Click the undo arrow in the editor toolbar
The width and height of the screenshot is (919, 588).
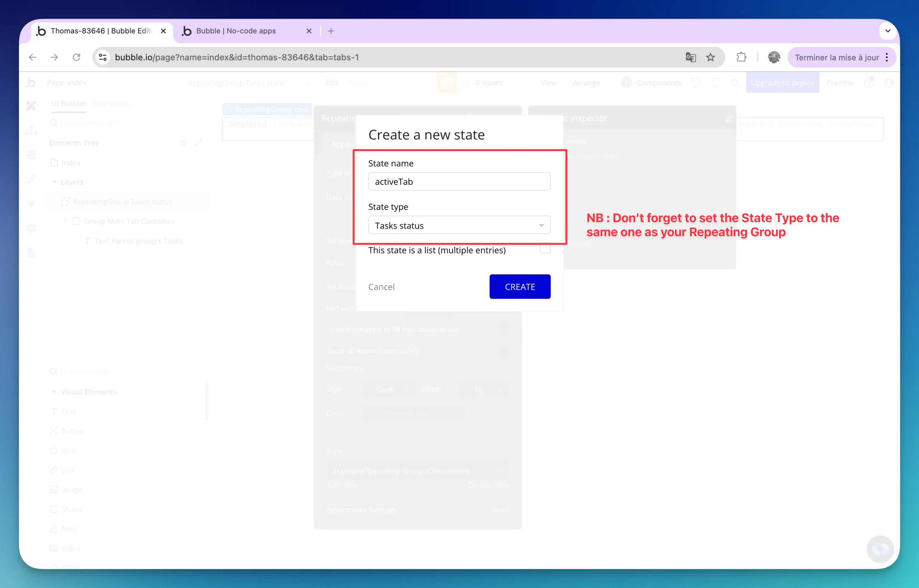(696, 83)
